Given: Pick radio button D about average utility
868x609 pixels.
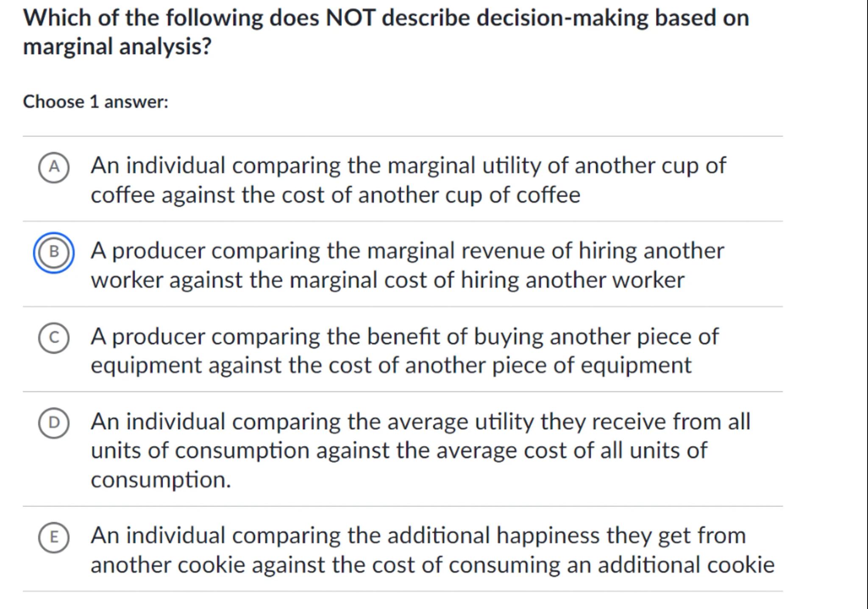Looking at the screenshot, I should 54,423.
